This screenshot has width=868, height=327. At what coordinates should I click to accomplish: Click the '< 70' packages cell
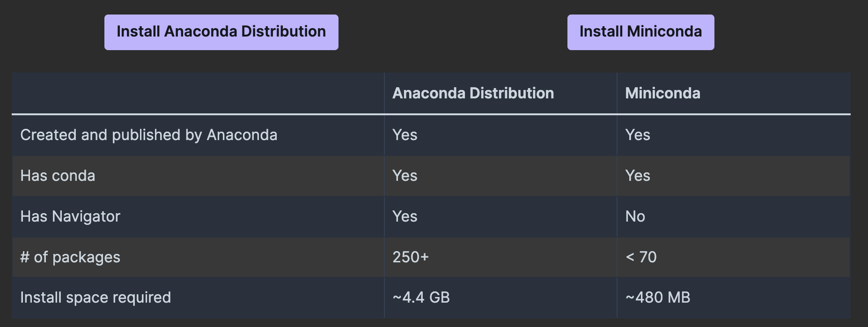(641, 257)
